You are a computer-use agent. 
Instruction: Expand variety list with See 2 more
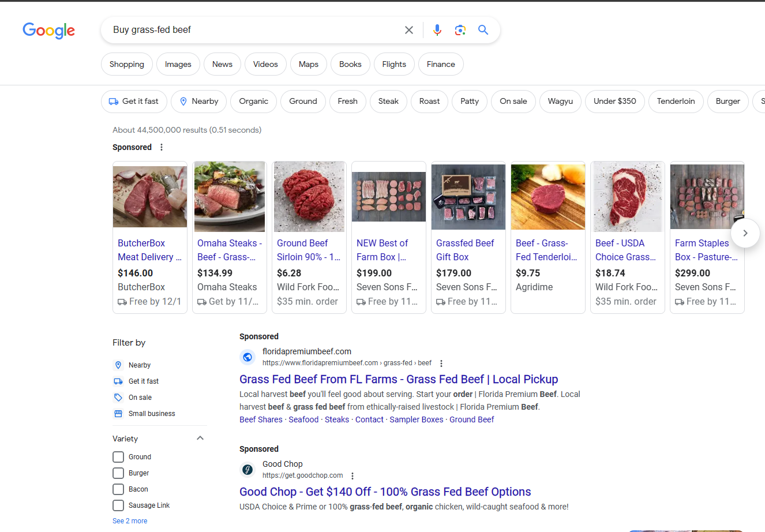click(130, 521)
